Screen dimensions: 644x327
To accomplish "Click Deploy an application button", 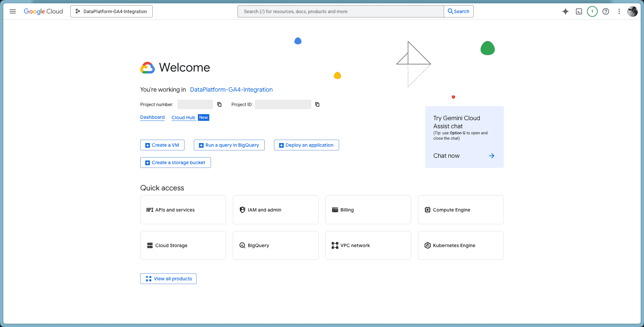I will (307, 145).
